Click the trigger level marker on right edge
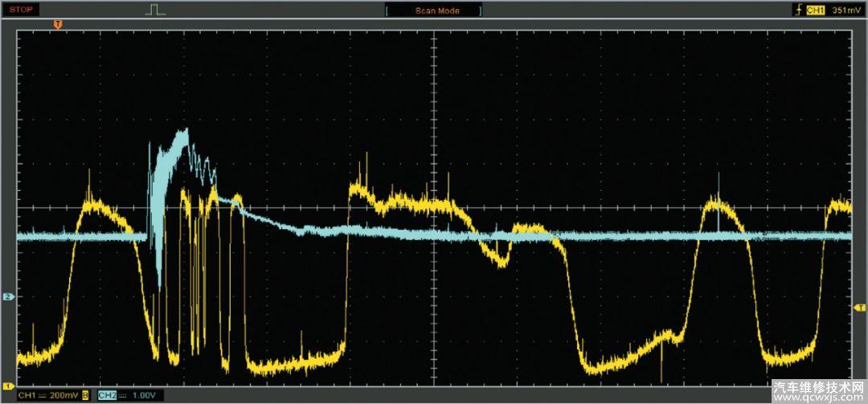This screenshot has height=404, width=868. pos(859,308)
